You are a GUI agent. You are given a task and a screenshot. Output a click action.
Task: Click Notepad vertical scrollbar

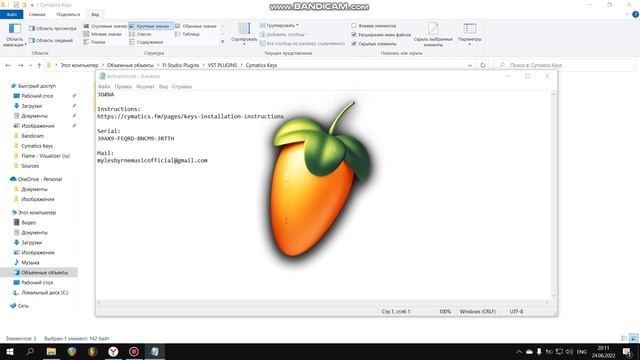click(x=553, y=195)
